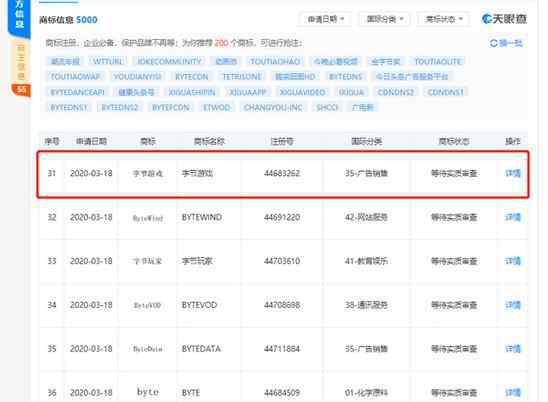Open the byte trademark logo image
The height and width of the screenshot is (402, 548).
point(148,392)
